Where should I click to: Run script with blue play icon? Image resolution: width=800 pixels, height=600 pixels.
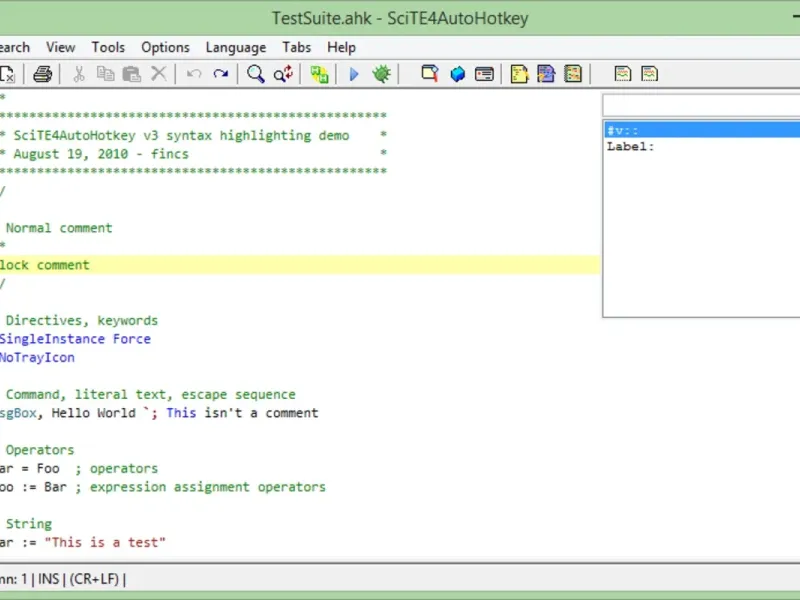coord(354,74)
